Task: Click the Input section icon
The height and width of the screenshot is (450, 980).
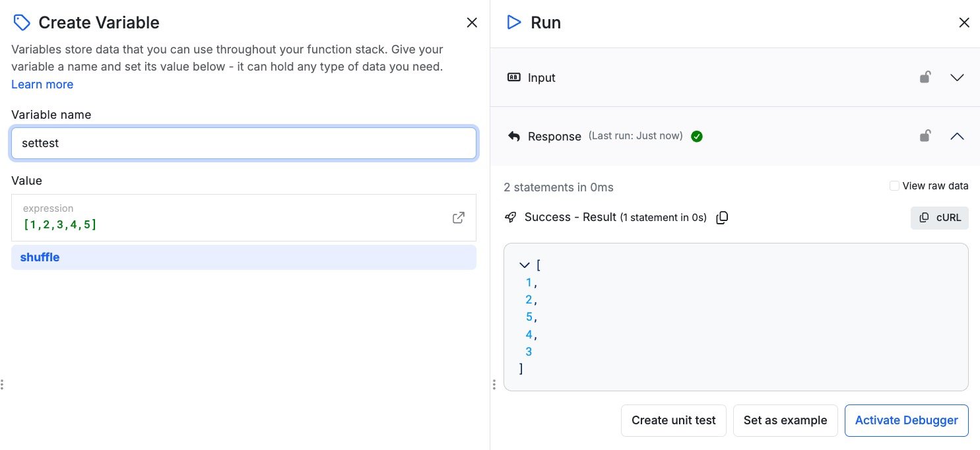Action: [x=513, y=77]
